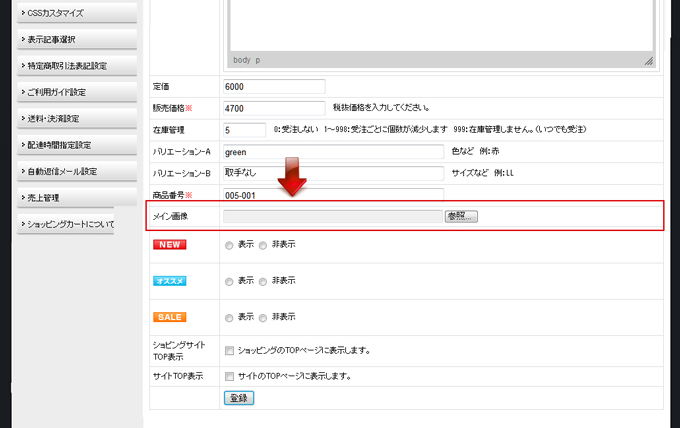
Task: Click the blue オススメ badge icon
Action: tap(169, 281)
